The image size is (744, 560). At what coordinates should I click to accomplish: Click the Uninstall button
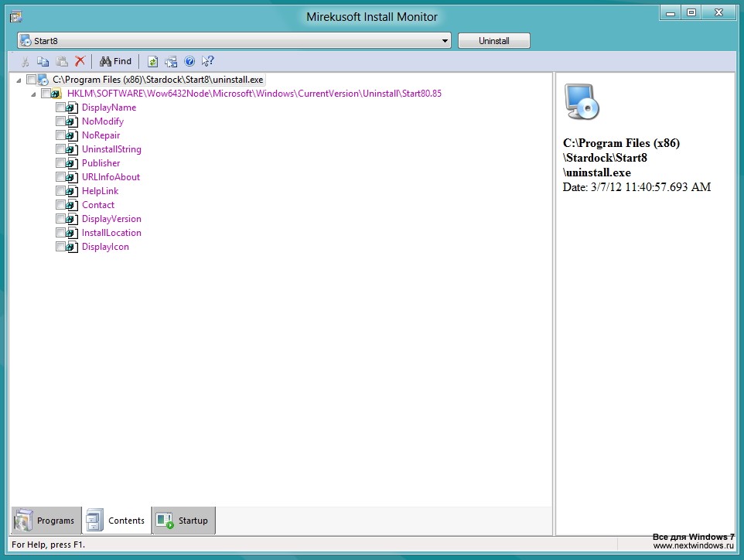[494, 41]
